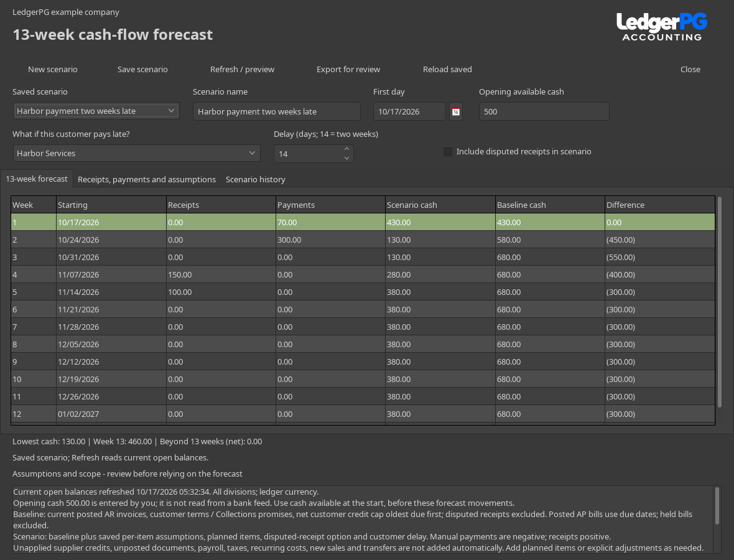Open the First day calendar picker
Screen dimensions: 734x560
455,111
